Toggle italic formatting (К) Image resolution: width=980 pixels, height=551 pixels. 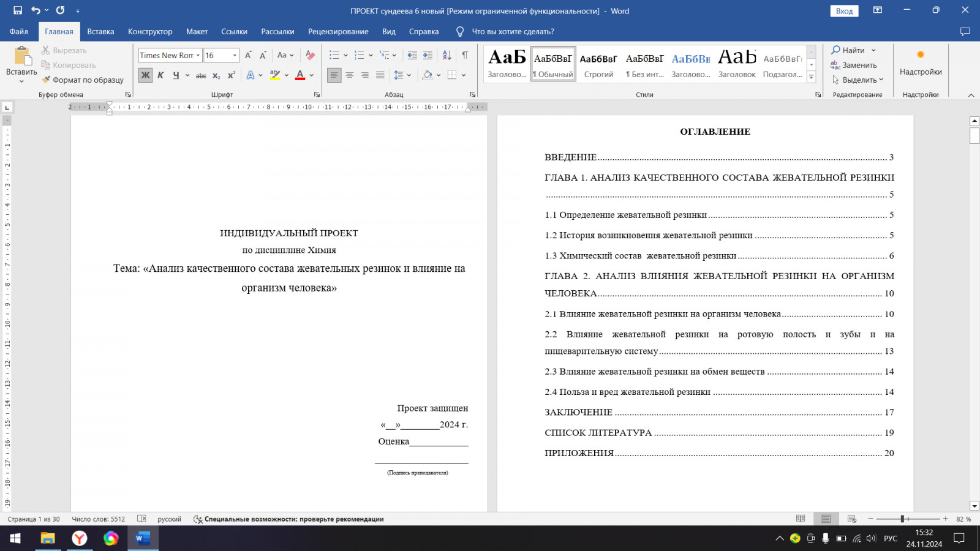[160, 75]
